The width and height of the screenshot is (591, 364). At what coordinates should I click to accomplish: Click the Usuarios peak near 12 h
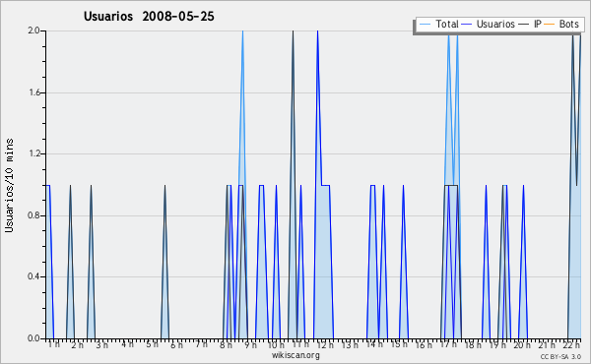coord(318,32)
